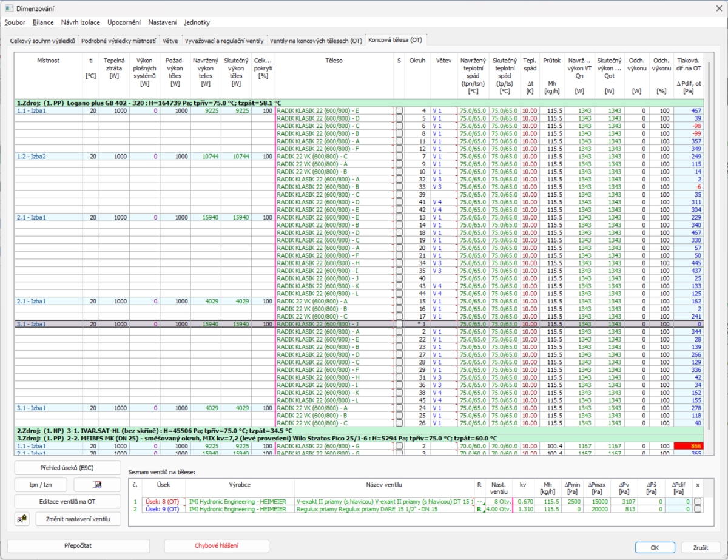Image resolution: width=728 pixels, height=560 pixels.
Task: Switch to Ventily na koncových tělesech (OT) tab
Action: tap(316, 41)
